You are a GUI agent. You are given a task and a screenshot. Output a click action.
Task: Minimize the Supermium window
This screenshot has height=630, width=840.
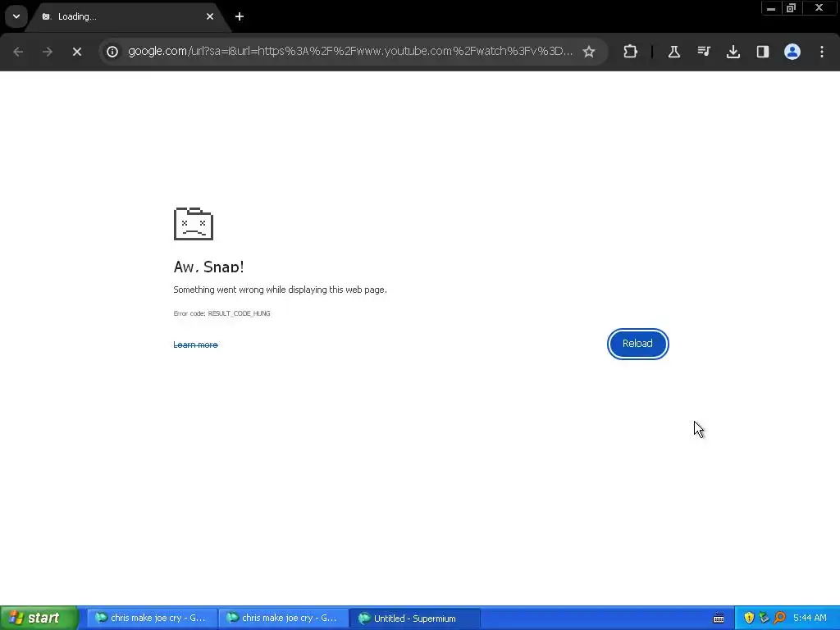(771, 8)
